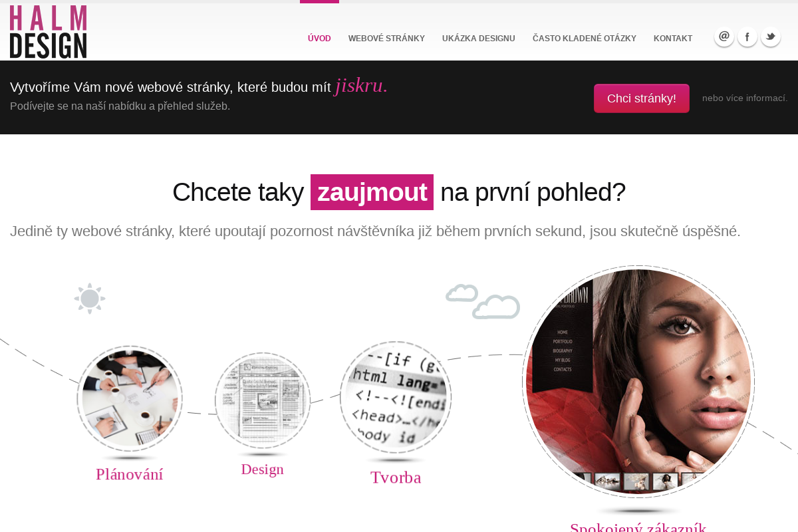
Task: Open the Webové stránky menu item
Action: coord(386,39)
